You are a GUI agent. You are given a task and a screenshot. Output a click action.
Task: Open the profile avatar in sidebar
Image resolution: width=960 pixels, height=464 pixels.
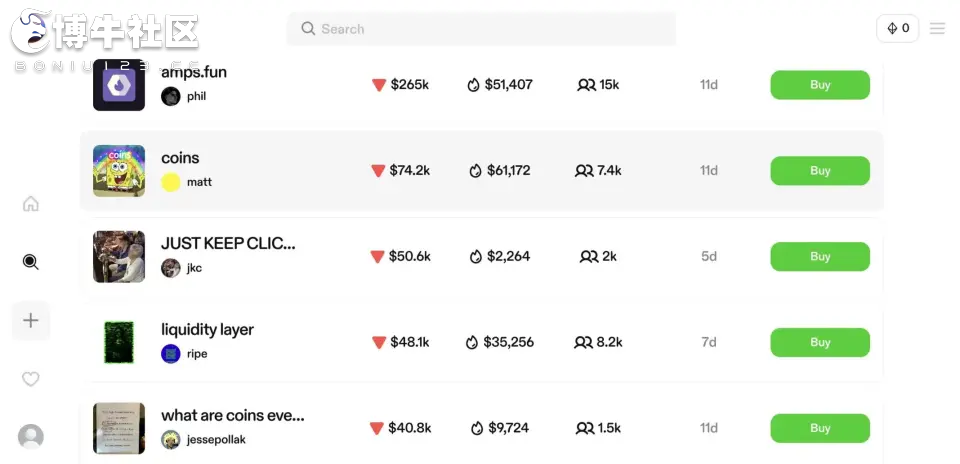tap(31, 436)
